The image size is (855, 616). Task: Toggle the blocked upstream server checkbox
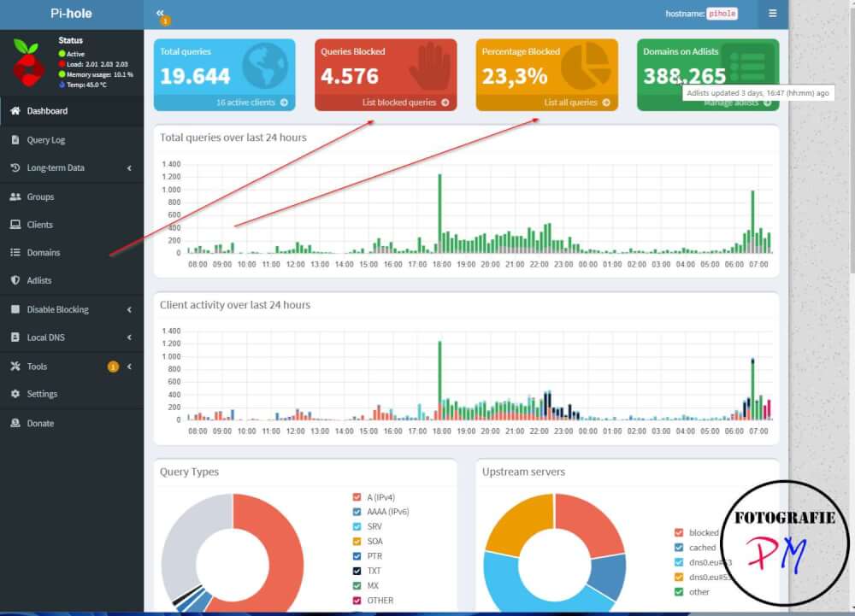pyautogui.click(x=679, y=532)
